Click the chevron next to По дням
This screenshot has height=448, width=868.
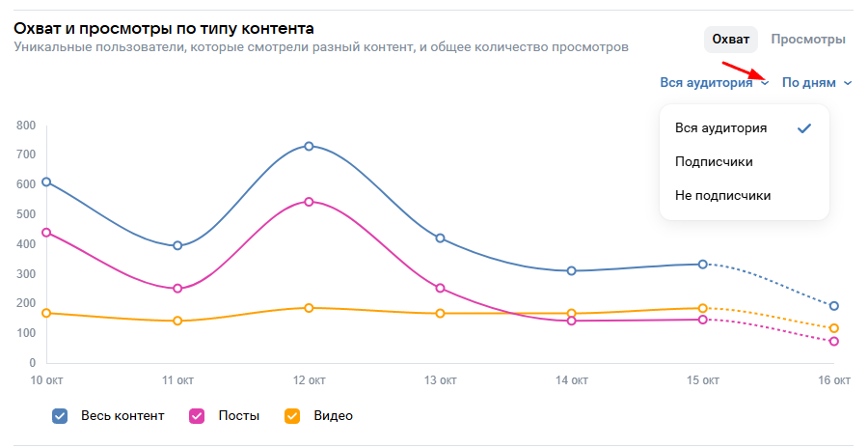coord(848,83)
